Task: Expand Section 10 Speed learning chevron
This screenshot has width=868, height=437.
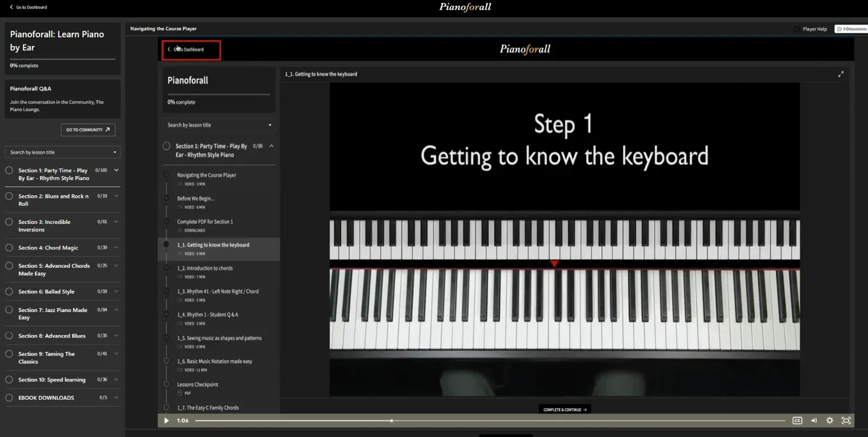Action: click(x=116, y=380)
